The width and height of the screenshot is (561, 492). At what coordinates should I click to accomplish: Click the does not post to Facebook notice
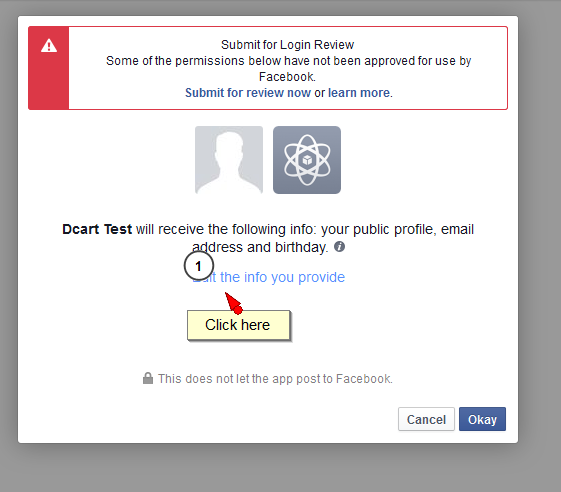click(x=275, y=379)
